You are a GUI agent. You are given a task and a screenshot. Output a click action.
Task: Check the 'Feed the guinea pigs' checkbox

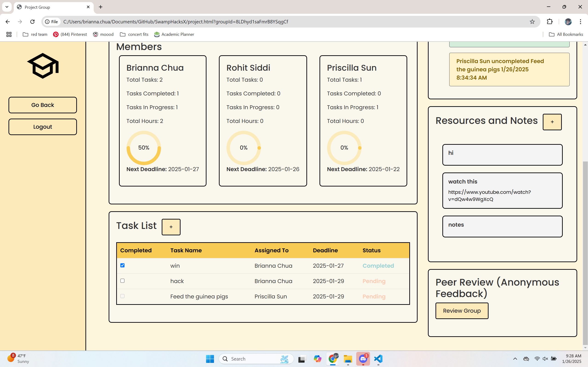point(122,296)
